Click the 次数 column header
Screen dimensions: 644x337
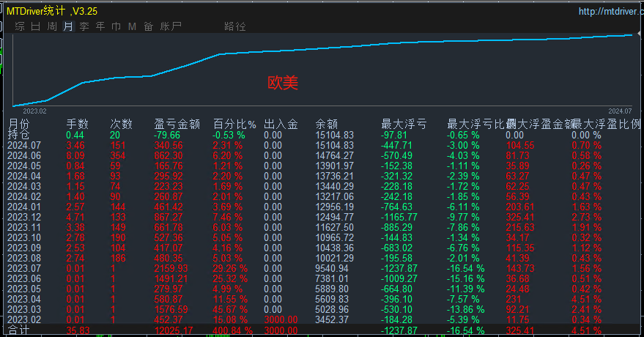(121, 124)
